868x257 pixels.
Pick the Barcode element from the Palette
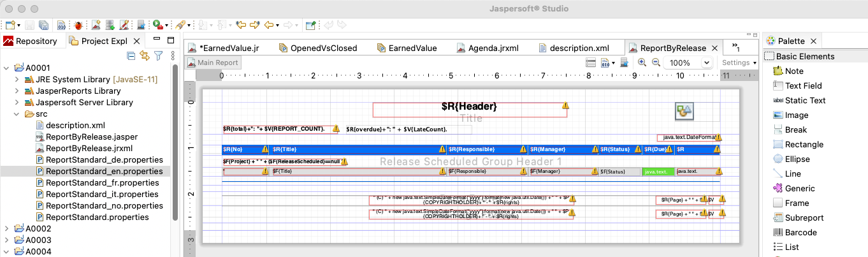click(800, 233)
